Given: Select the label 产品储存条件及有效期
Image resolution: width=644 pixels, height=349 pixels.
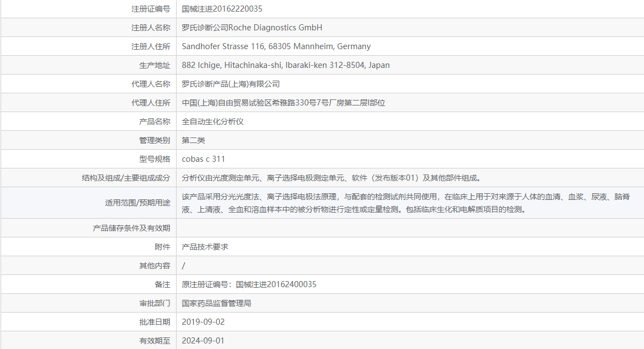Looking at the screenshot, I should 131,228.
